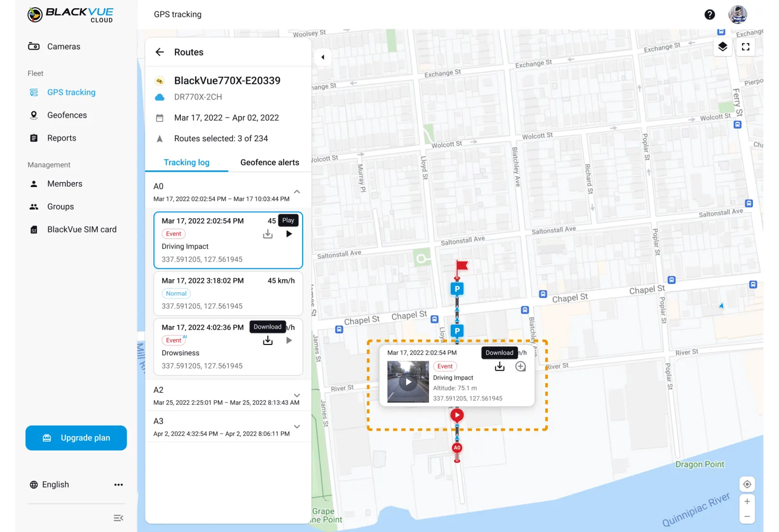Click the plus icon in map popup
This screenshot has height=532, width=779.
pyautogui.click(x=521, y=366)
